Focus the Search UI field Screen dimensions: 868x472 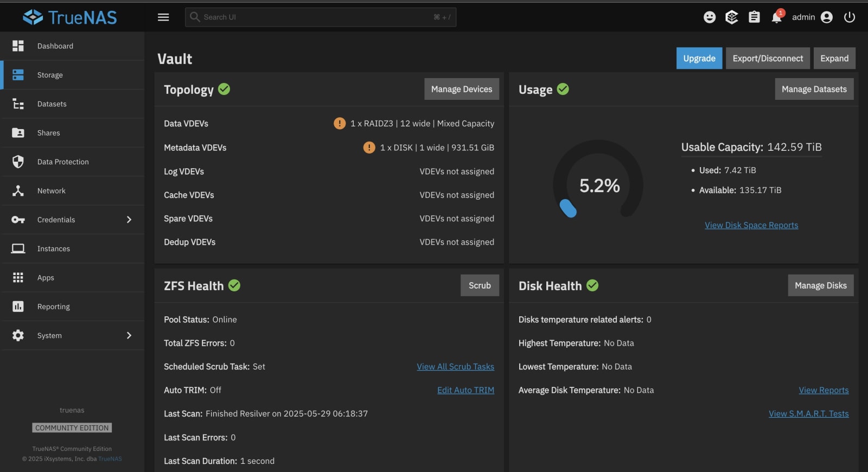[321, 17]
